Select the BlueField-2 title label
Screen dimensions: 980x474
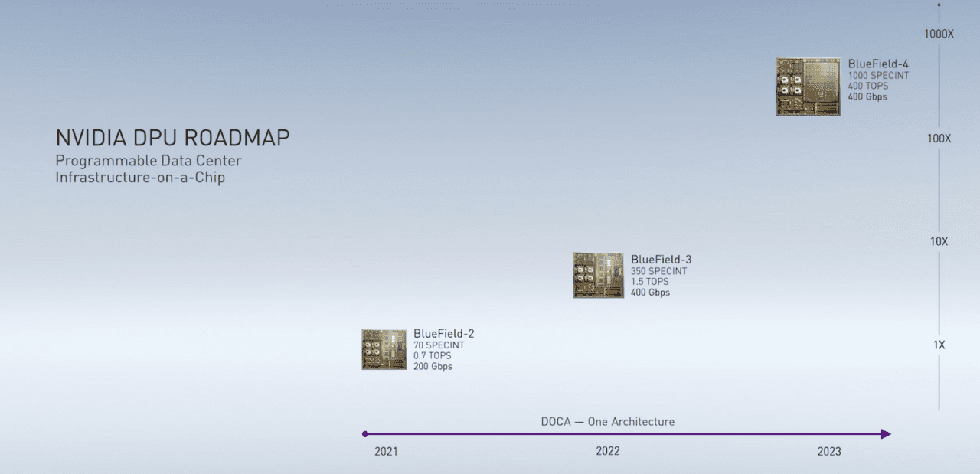(444, 334)
